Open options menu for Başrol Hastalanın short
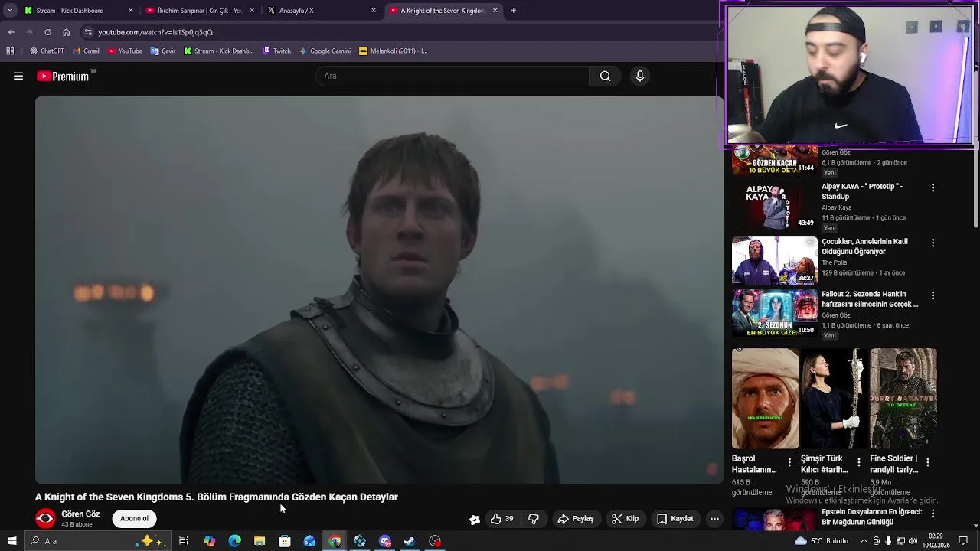The width and height of the screenshot is (980, 551). click(789, 462)
